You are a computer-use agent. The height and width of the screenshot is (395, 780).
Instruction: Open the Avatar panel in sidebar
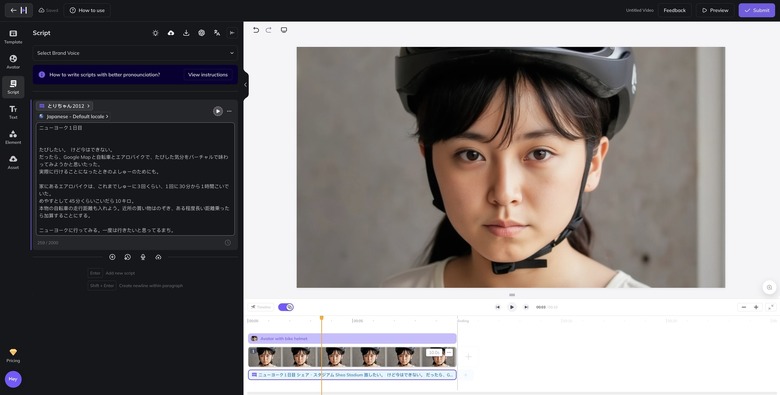pos(13,62)
